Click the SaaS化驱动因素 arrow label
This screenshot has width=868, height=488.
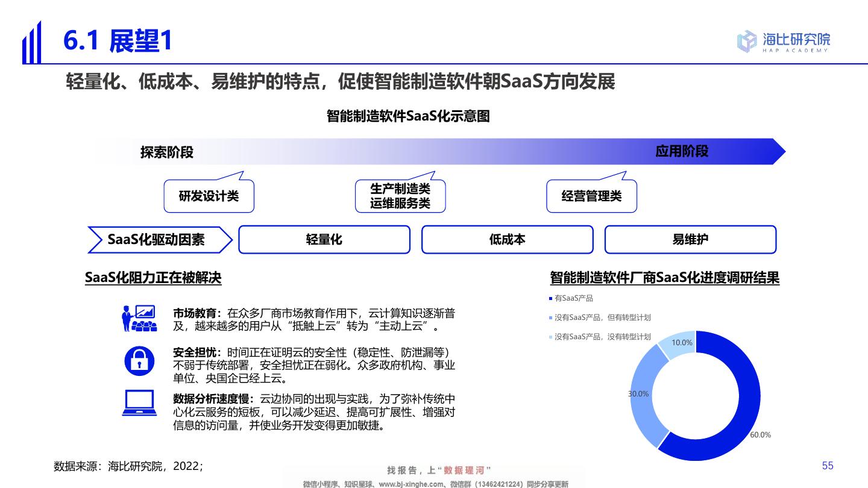pos(157,240)
